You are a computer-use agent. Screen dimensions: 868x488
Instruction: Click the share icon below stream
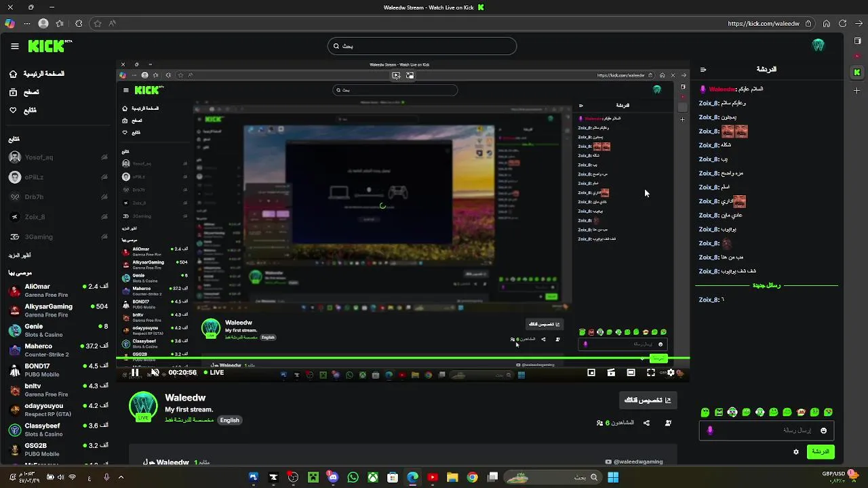(x=646, y=423)
